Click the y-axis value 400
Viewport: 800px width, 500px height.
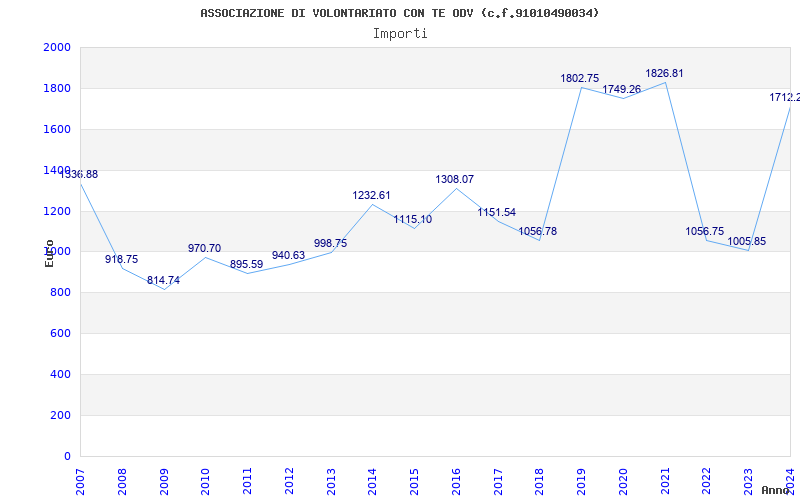click(61, 374)
